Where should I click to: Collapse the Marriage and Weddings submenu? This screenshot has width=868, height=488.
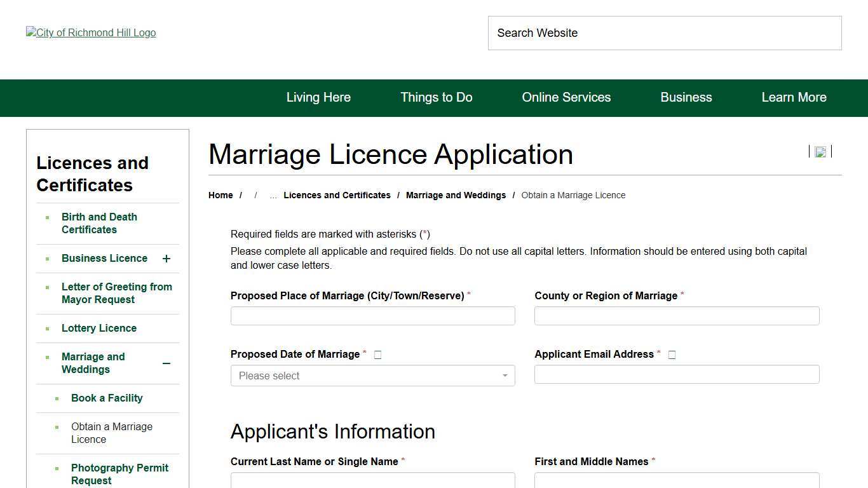166,363
